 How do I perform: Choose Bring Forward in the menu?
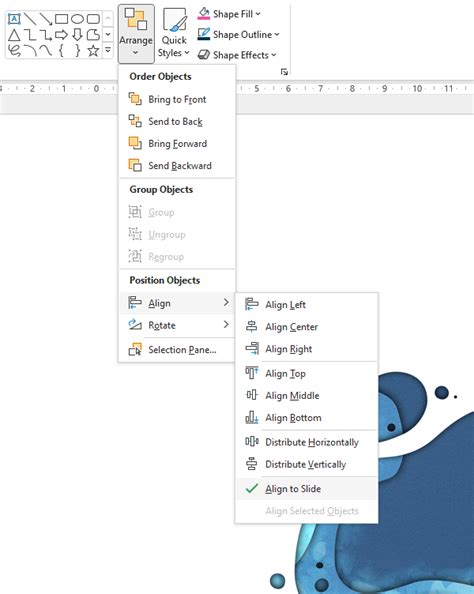(x=177, y=144)
